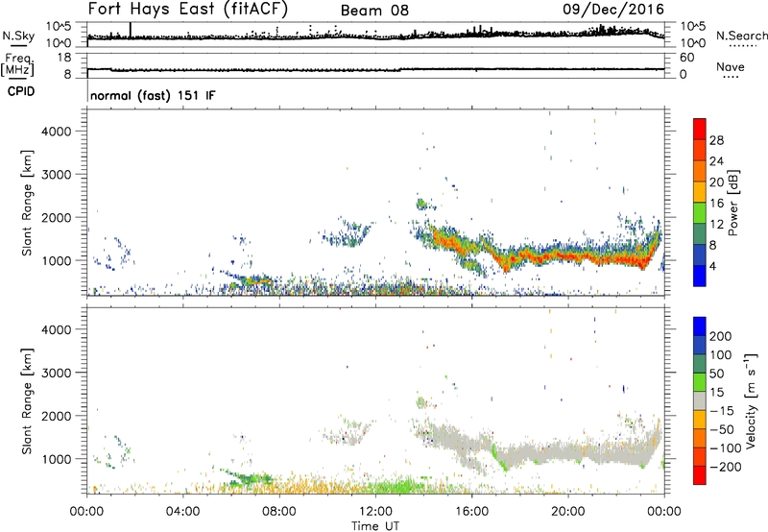The width and height of the screenshot is (768, 532).
Task: Click the Time UT axis label
Action: [375, 526]
